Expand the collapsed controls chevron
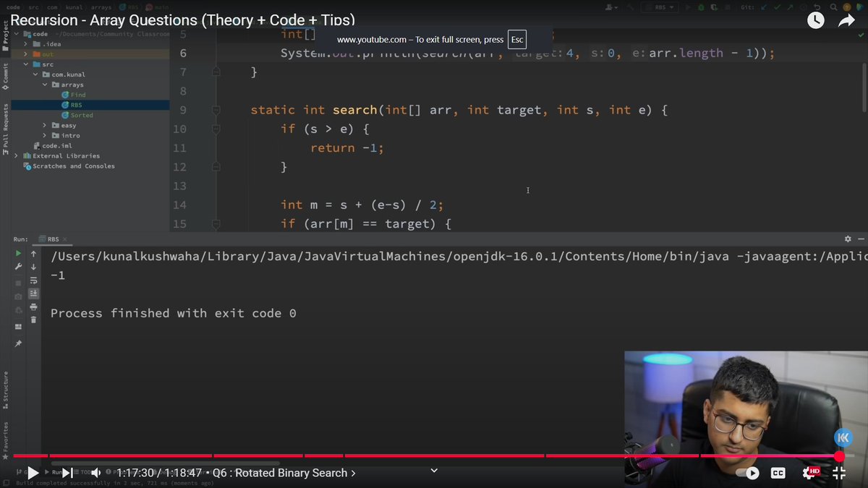 434,471
